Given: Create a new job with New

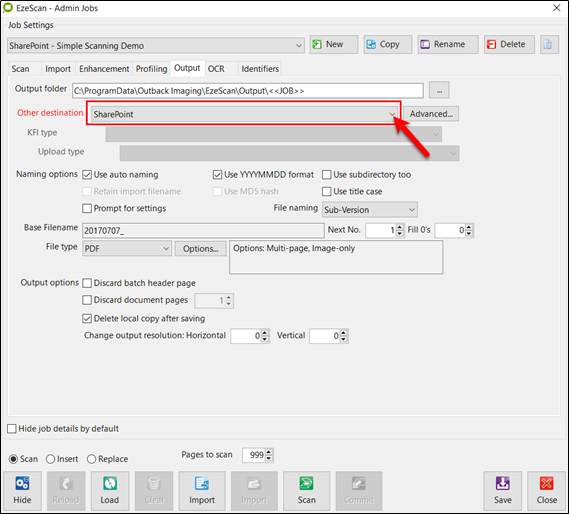Looking at the screenshot, I should (333, 44).
